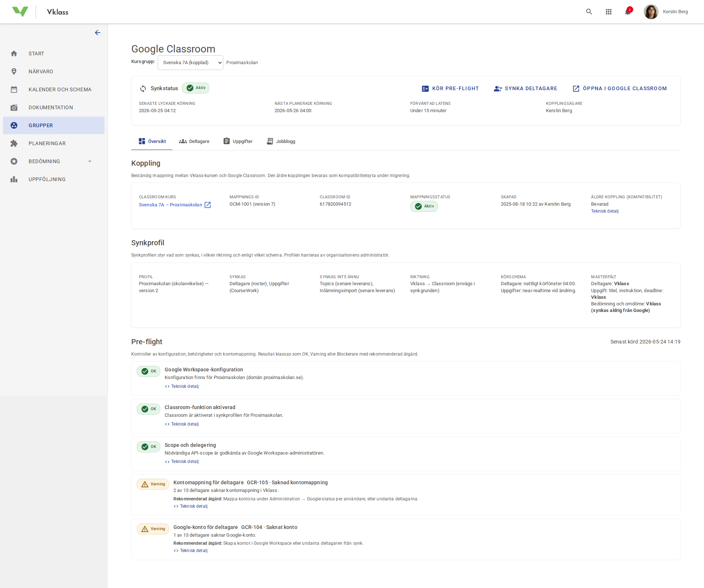The width and height of the screenshot is (704, 588).
Task: Click the Mappnings-ID GCM-1001 (version 7)
Action: point(252,204)
